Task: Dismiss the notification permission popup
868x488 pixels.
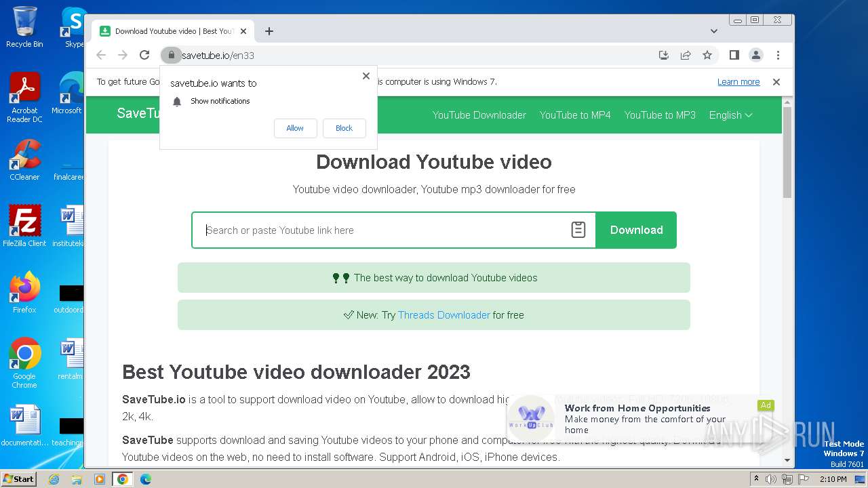Action: click(x=366, y=76)
